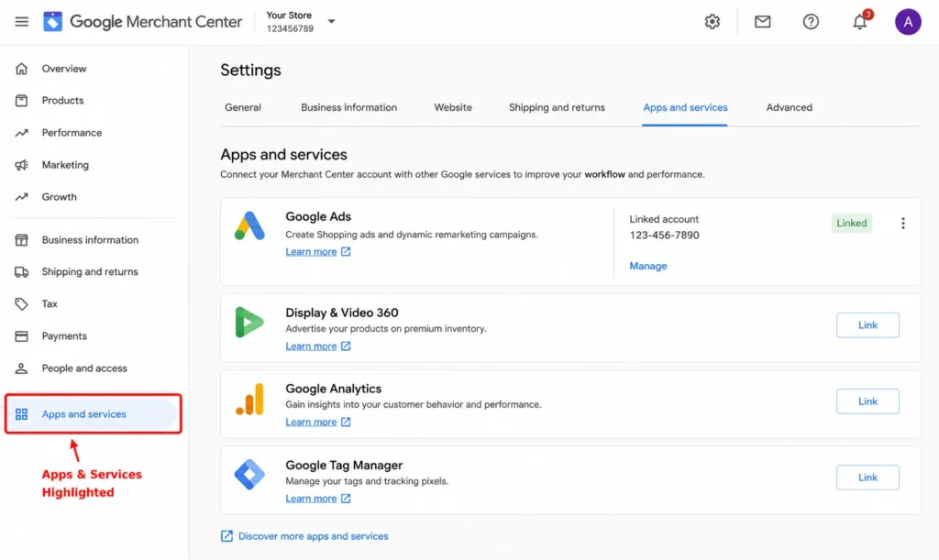
Task: Switch to the Website tab
Action: point(453,108)
